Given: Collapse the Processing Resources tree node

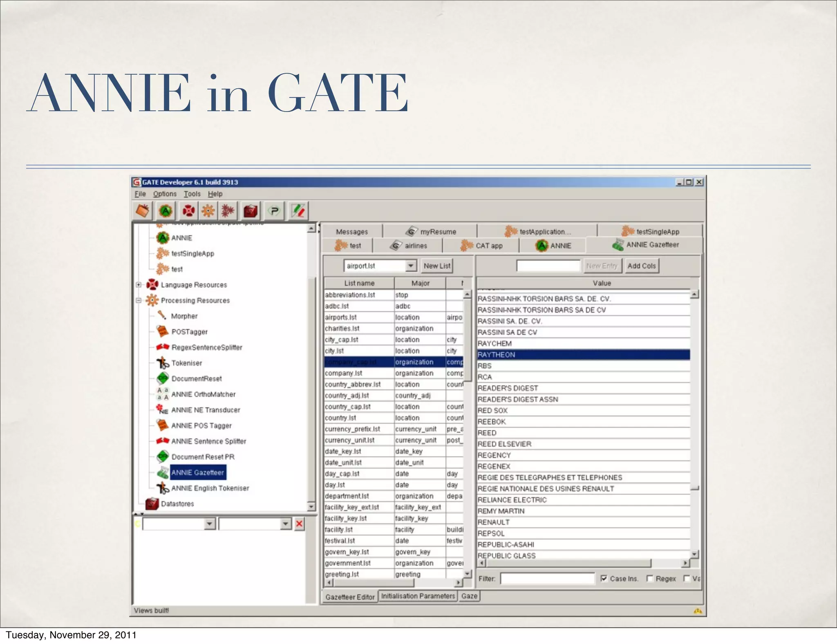Looking at the screenshot, I should [x=139, y=300].
